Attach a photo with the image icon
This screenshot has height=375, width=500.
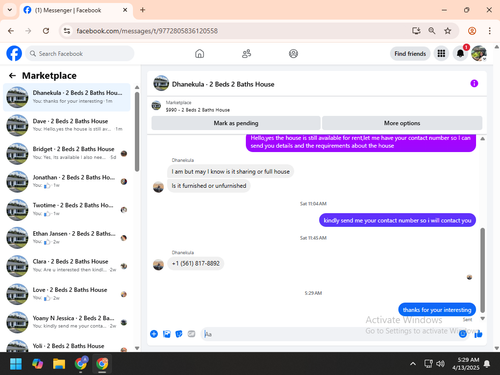tap(167, 334)
